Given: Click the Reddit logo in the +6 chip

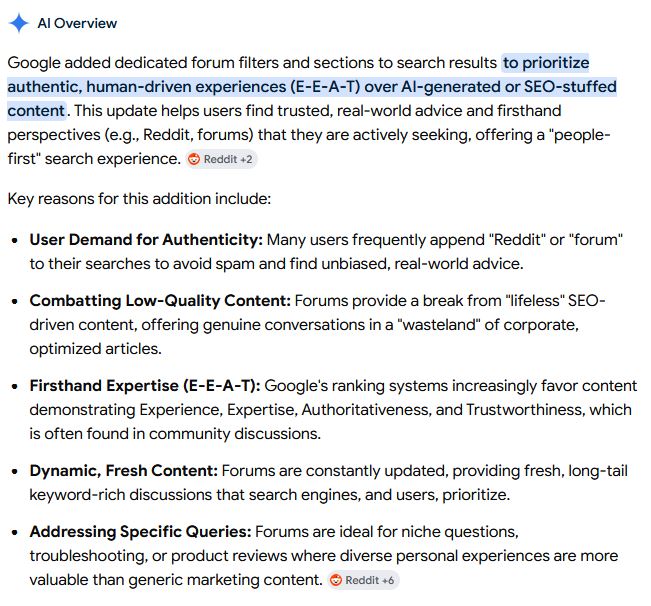Looking at the screenshot, I should (336, 580).
